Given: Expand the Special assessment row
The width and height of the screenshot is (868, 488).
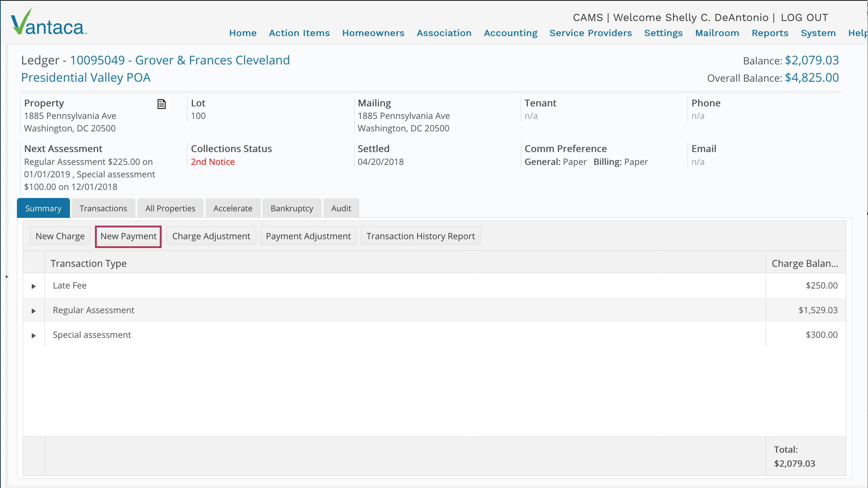Looking at the screenshot, I should coord(33,336).
